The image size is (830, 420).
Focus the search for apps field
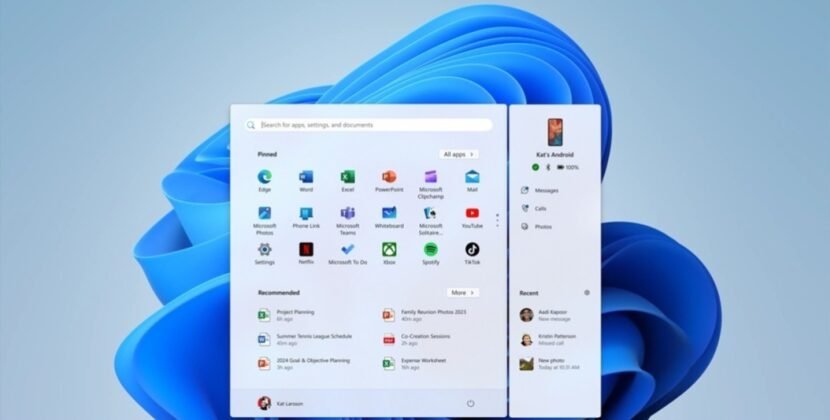coord(368,125)
